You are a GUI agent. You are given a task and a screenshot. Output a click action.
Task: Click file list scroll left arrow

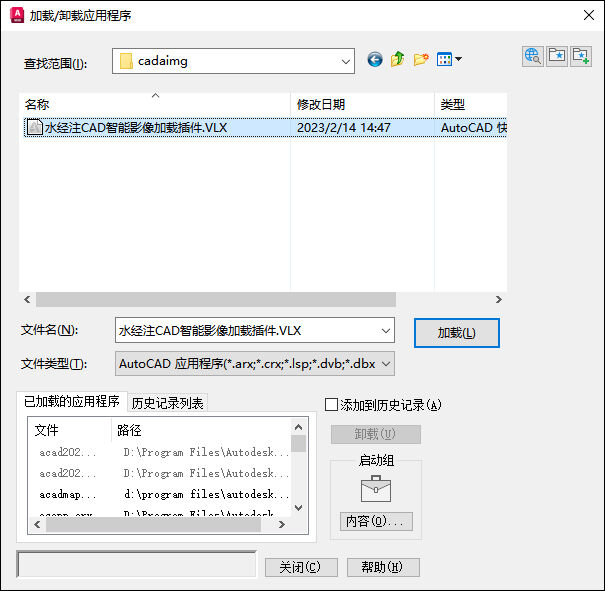tap(27, 299)
